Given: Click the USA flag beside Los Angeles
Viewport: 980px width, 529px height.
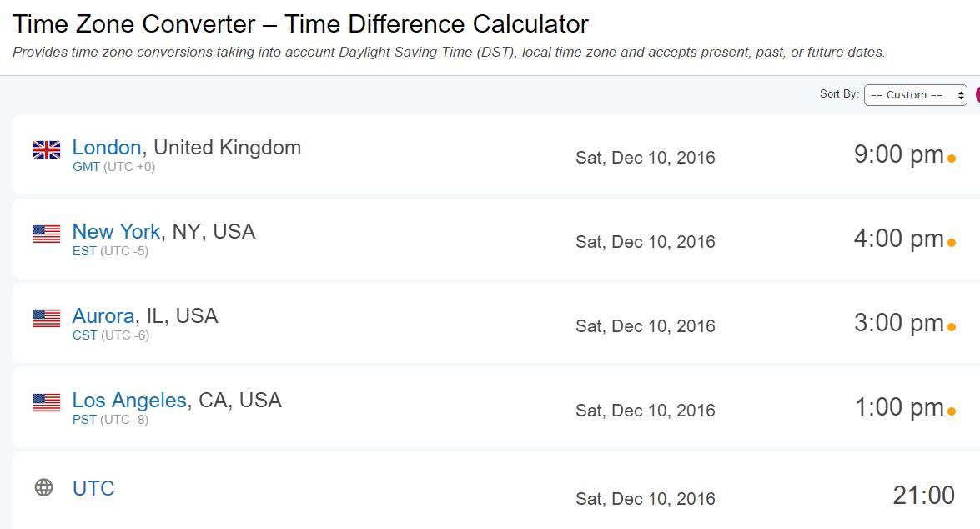Looking at the screenshot, I should 47,402.
